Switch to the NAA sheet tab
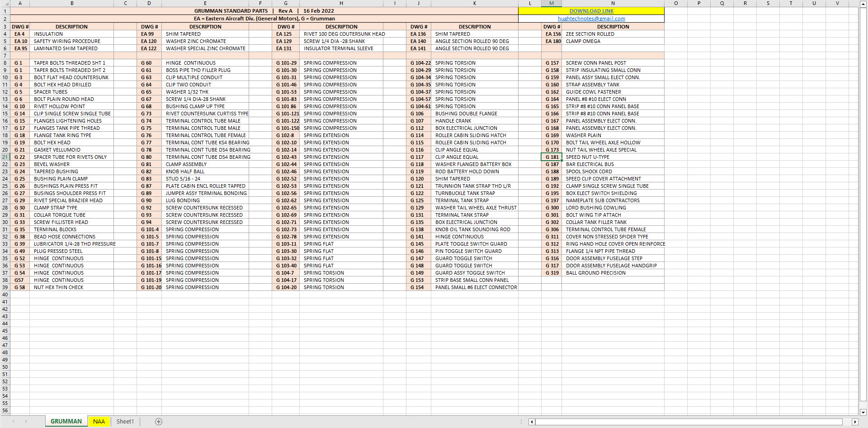Viewport: 868px width, 428px height. pyautogui.click(x=99, y=422)
